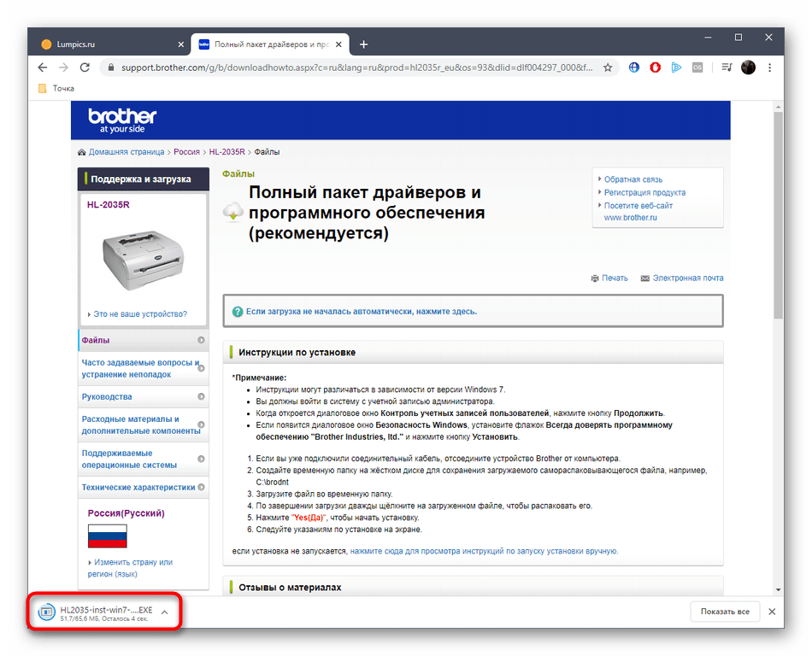
Task: Click the manual installation instructions link
Action: [x=484, y=552]
